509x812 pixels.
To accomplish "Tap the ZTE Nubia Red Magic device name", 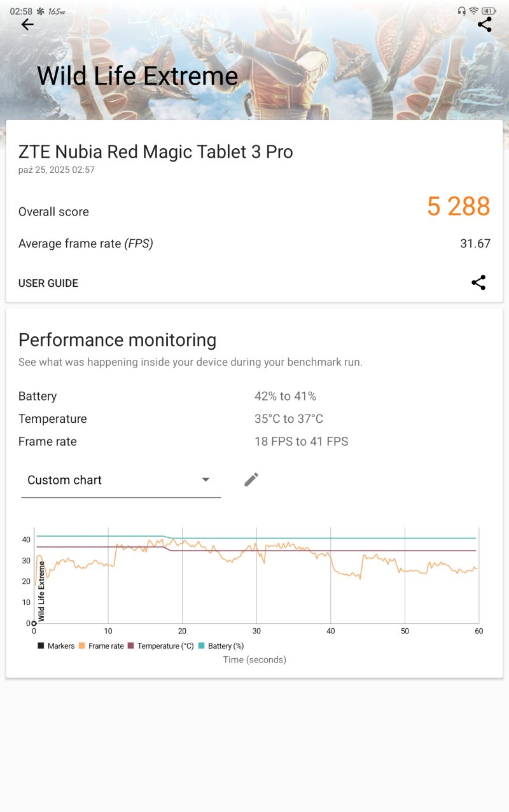I will [x=156, y=152].
